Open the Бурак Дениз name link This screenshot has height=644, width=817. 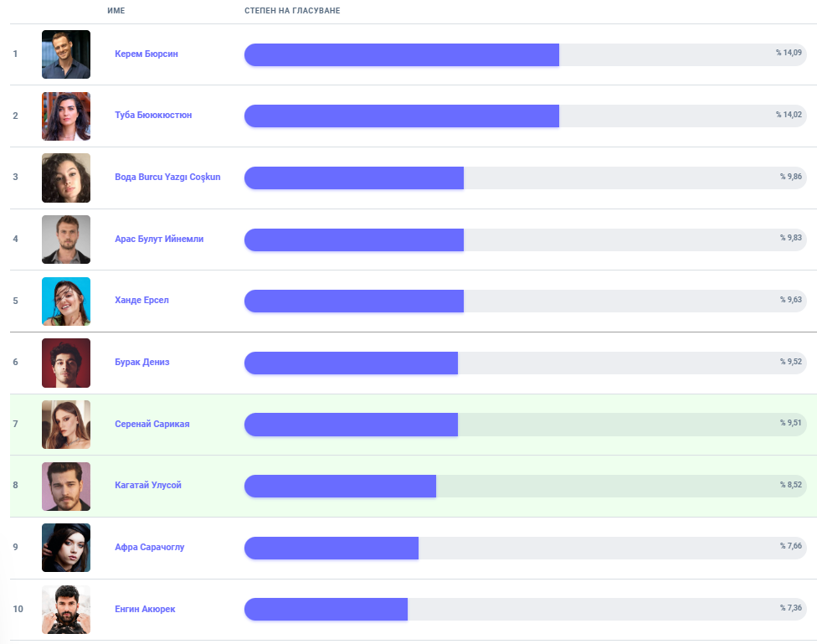[x=142, y=362]
